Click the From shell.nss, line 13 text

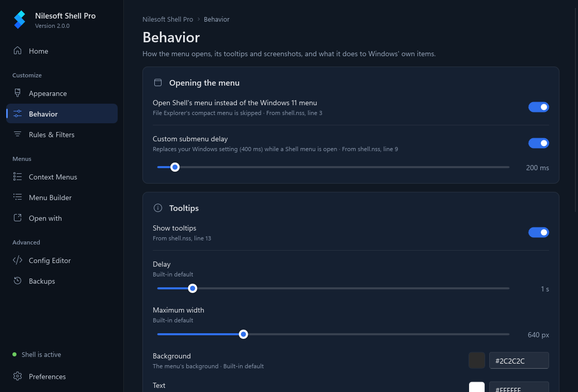[x=182, y=238]
